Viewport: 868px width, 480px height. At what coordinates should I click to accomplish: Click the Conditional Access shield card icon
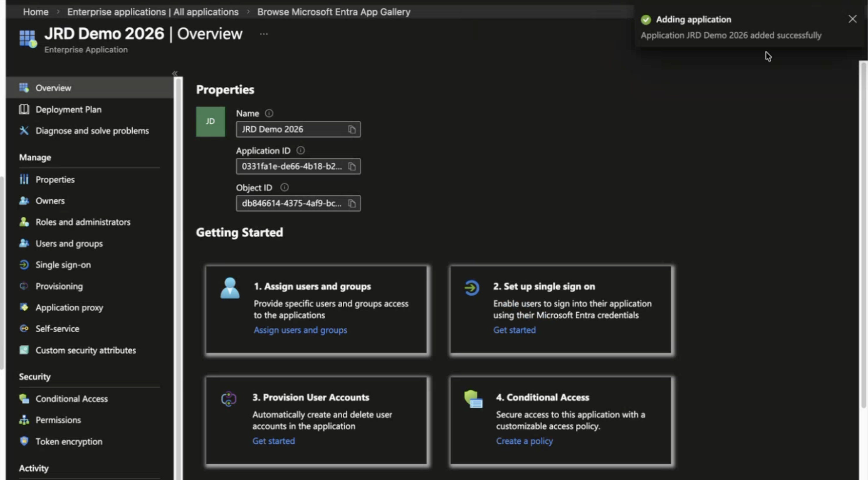click(x=473, y=399)
